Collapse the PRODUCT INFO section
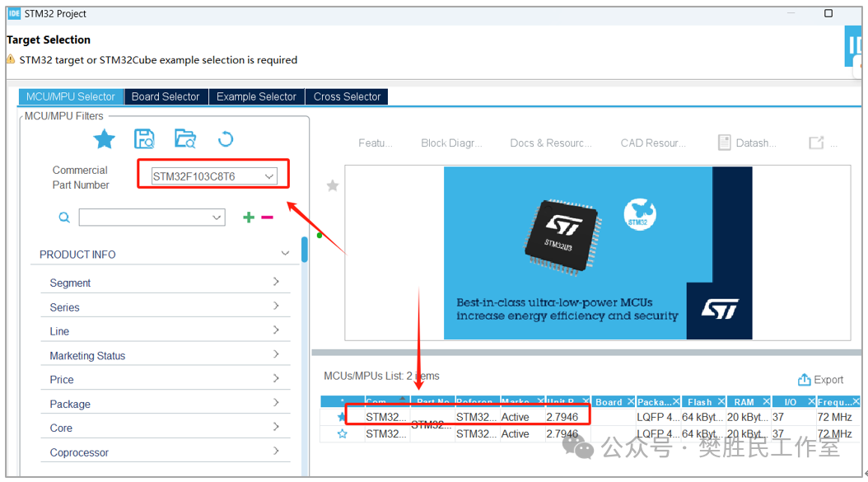This screenshot has height=482, width=868. click(285, 253)
